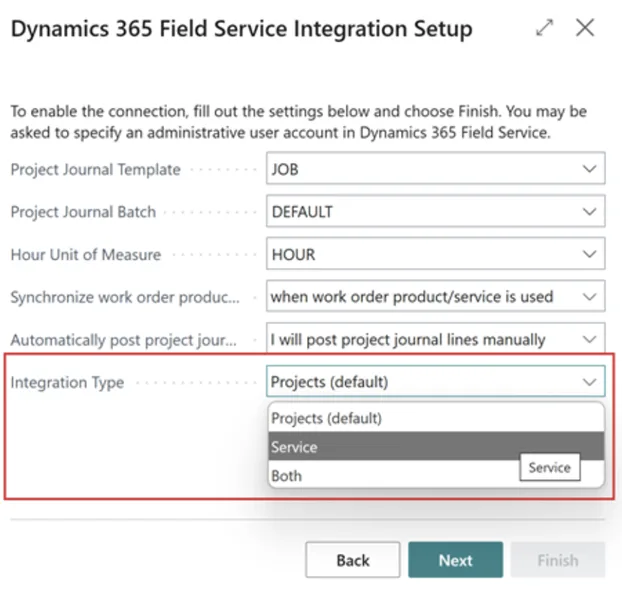The width and height of the screenshot is (622, 594).
Task: Select Projects (default) in the list
Action: point(436,418)
